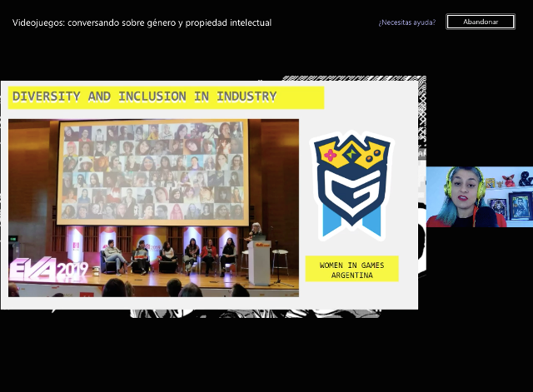Open the ¿Necesitas ayuda? link
This screenshot has height=392, width=533.
pyautogui.click(x=407, y=22)
